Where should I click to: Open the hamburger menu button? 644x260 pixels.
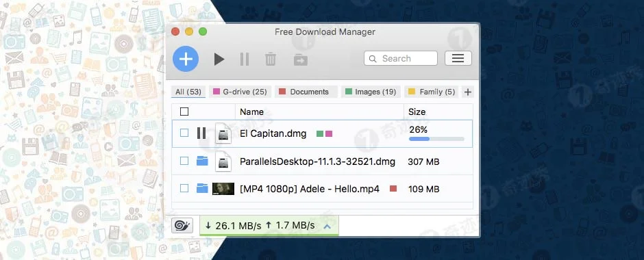(x=458, y=58)
